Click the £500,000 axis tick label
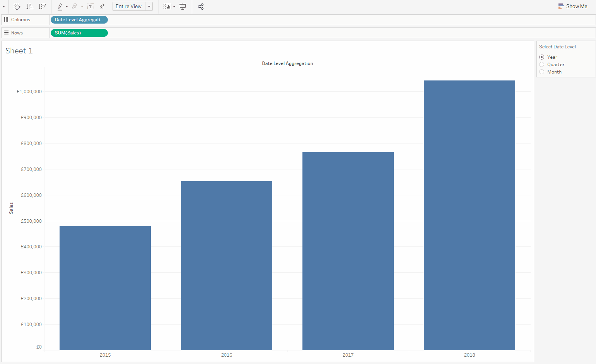596x364 pixels. [x=31, y=221]
